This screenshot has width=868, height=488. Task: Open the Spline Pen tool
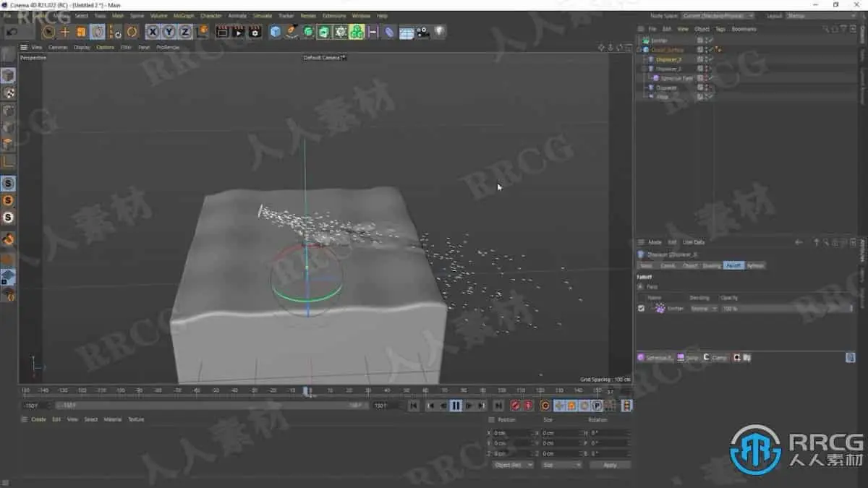[x=292, y=32]
